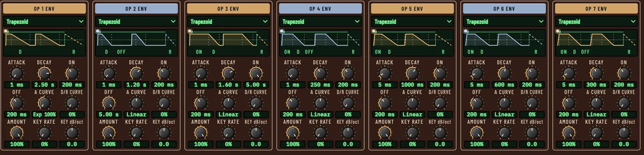The width and height of the screenshot is (644, 155).
Task: Click OP 3 ON value 5.00 s
Action: (256, 85)
